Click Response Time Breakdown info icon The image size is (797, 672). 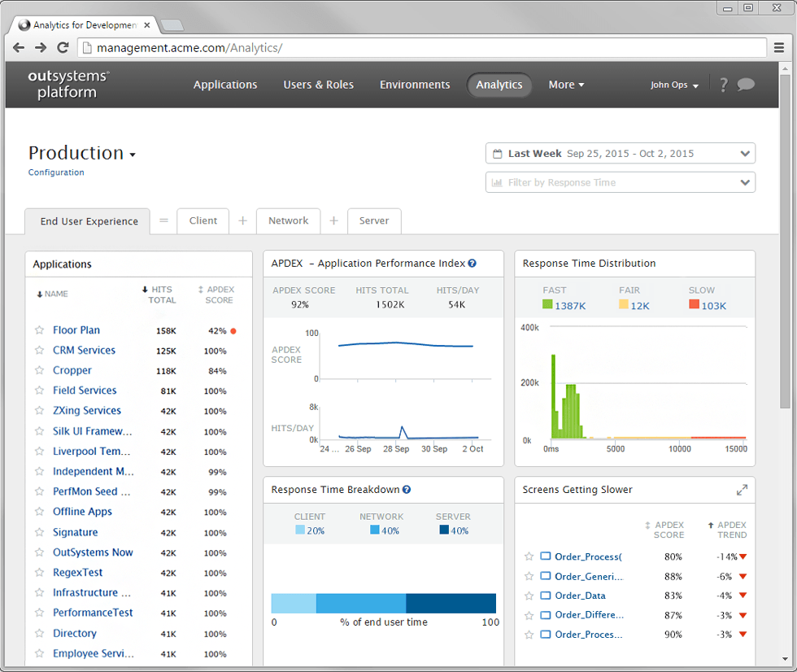407,490
